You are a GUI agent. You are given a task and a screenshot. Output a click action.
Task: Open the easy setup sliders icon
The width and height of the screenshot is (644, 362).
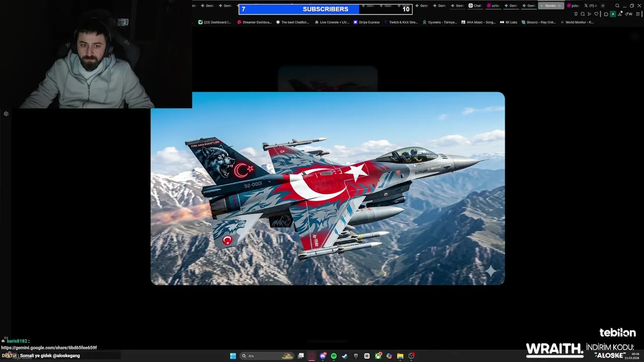click(637, 14)
